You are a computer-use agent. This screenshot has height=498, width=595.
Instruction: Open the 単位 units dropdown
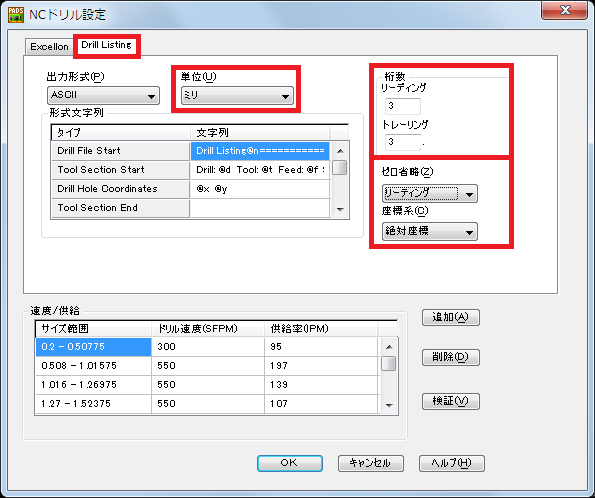[x=237, y=95]
